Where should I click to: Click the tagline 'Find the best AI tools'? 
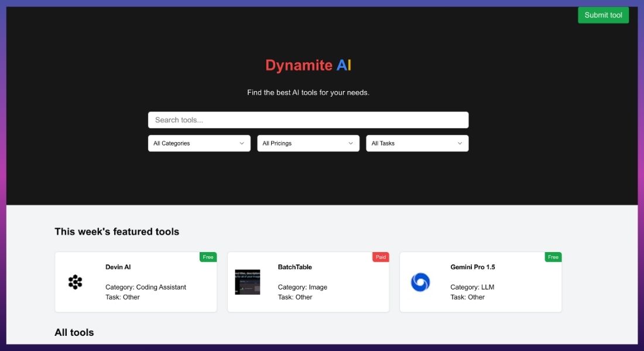pos(309,92)
